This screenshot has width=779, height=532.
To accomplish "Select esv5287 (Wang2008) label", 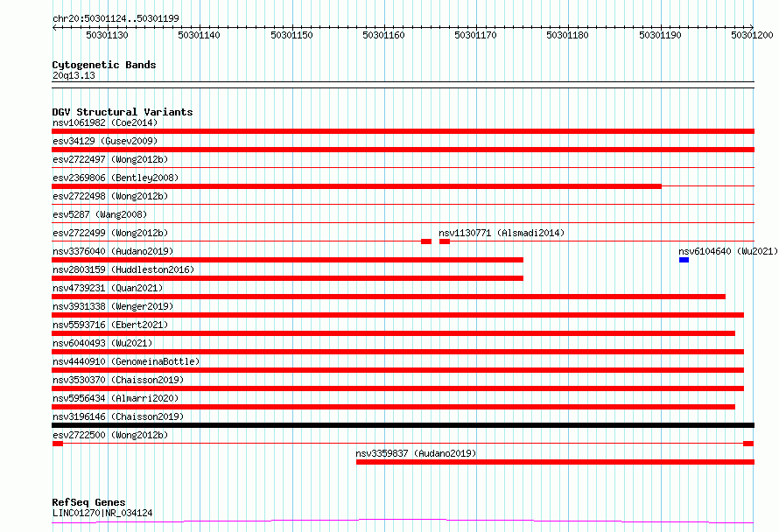I will 100,214.
